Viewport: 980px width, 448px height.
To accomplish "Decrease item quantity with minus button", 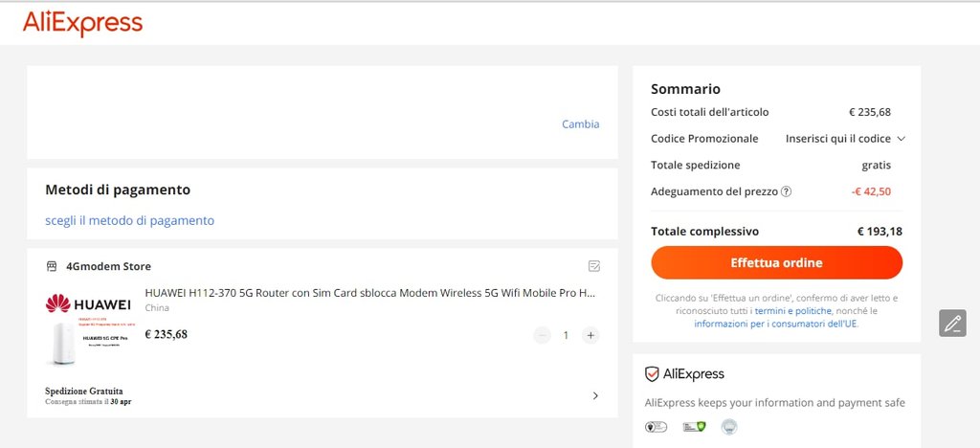I will coord(542,336).
